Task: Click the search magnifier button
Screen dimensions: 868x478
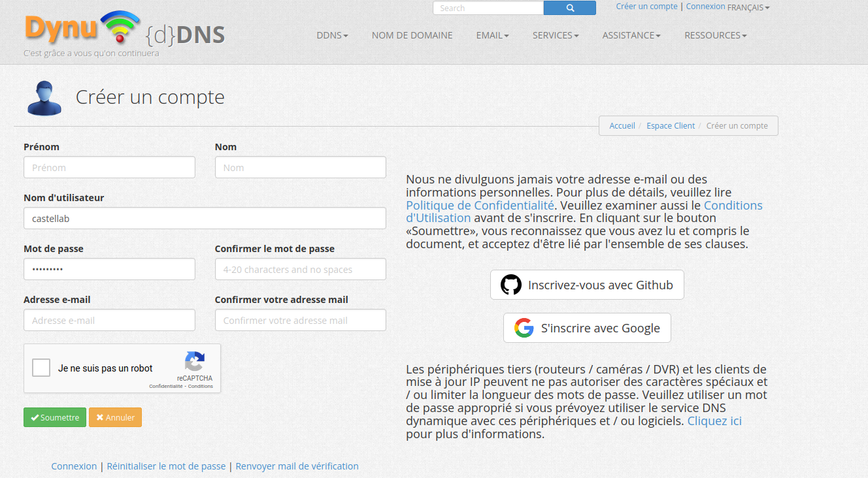Action: (569, 8)
